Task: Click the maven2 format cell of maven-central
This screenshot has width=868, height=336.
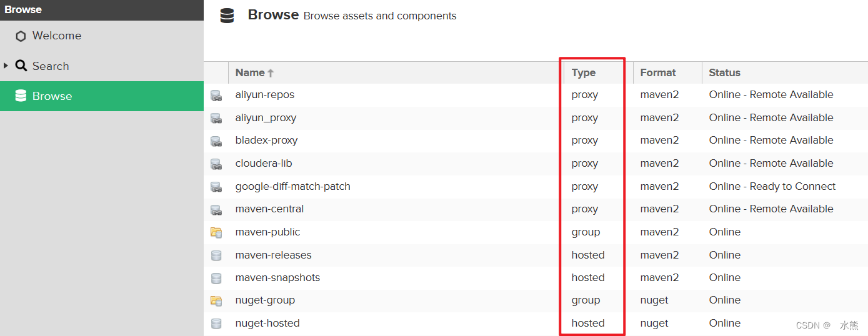Action: tap(659, 209)
